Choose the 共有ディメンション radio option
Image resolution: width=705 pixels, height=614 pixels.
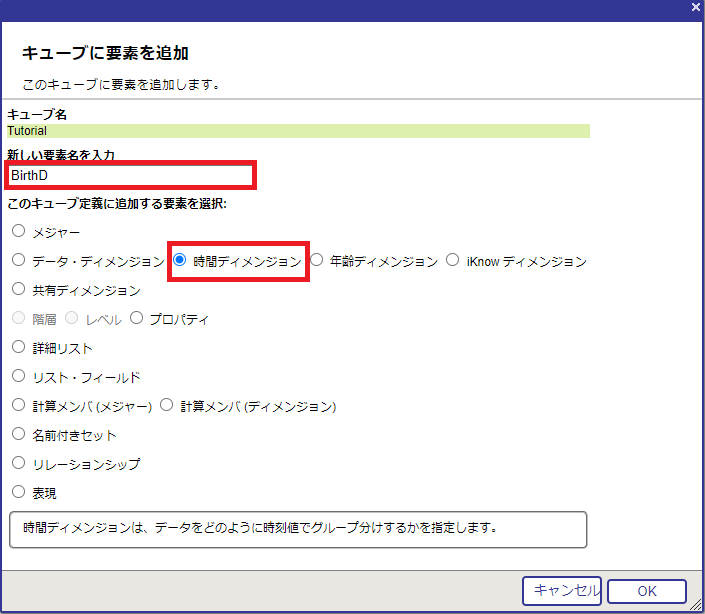[x=18, y=290]
